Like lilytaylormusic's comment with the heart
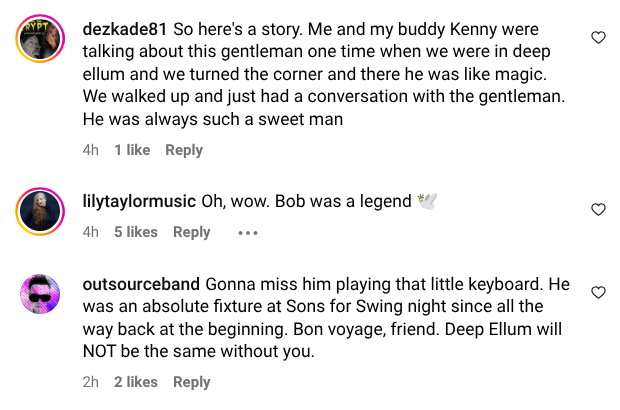The image size is (620, 410). [x=598, y=210]
